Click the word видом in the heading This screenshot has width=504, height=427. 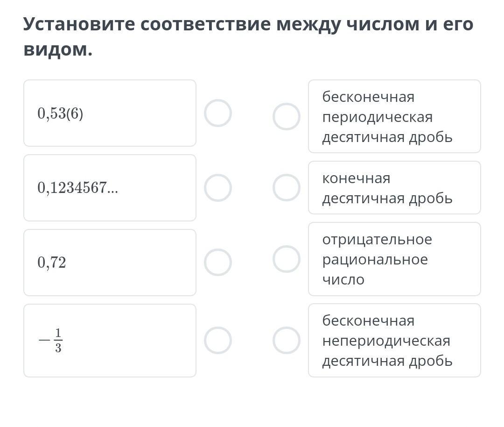pos(55,49)
